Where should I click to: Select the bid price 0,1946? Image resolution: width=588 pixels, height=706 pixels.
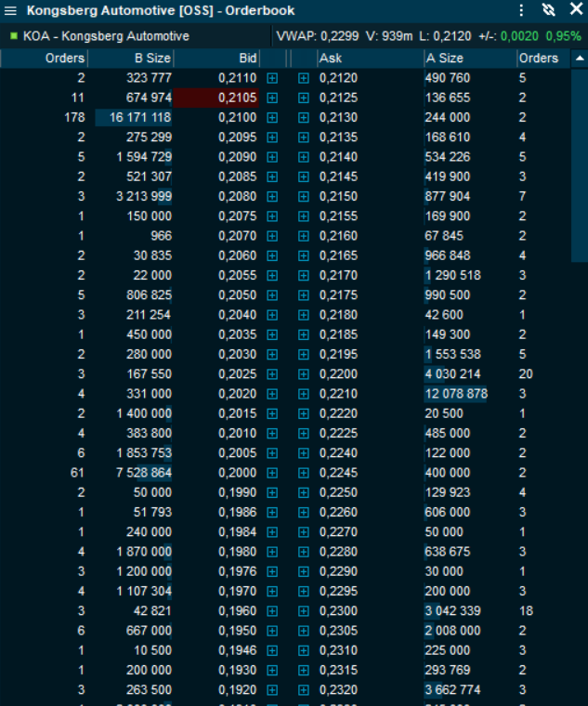point(237,650)
